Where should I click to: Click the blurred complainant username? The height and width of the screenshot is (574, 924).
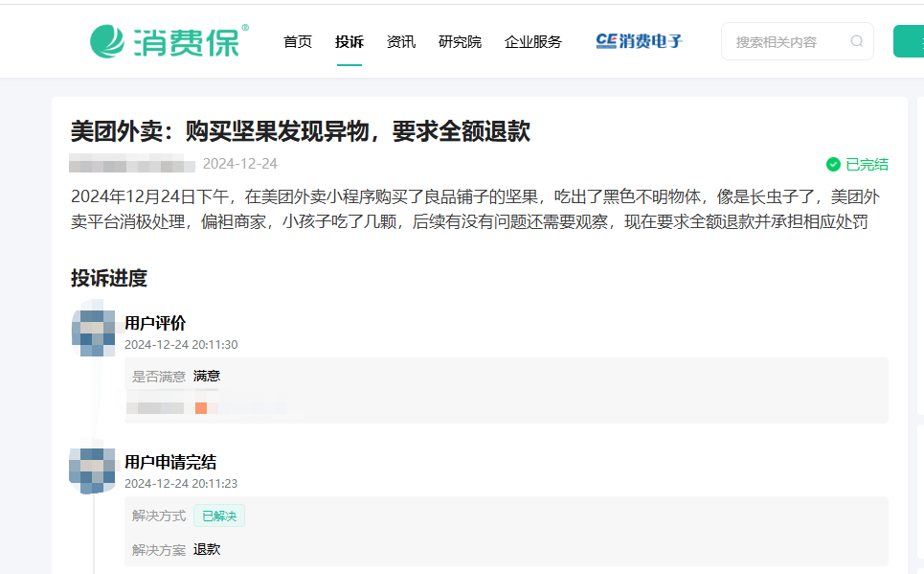pos(132,164)
